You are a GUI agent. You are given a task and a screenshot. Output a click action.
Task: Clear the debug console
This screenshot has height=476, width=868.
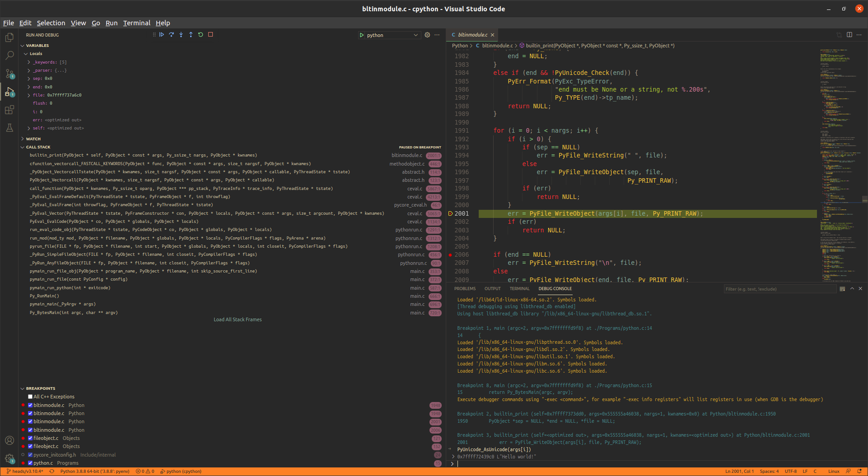pyautogui.click(x=842, y=289)
